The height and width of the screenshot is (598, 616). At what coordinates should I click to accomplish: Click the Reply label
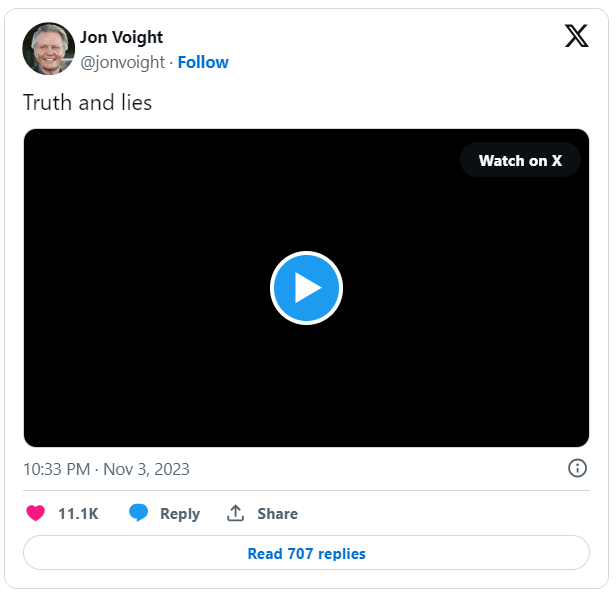[180, 514]
